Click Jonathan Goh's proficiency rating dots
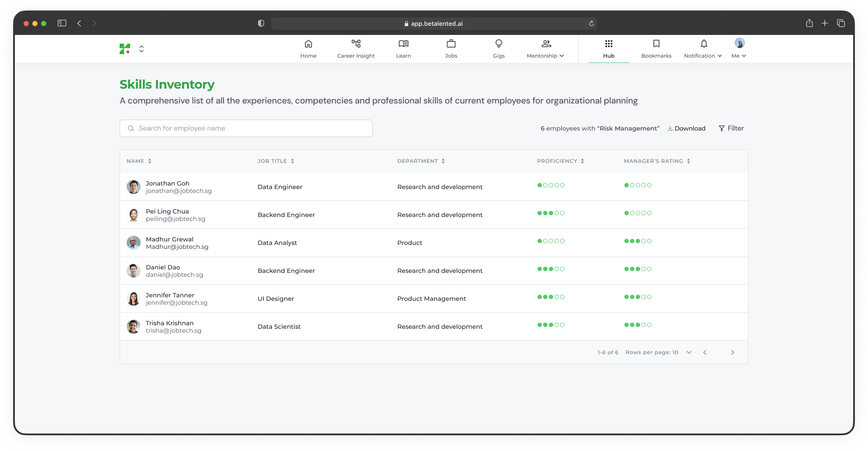The image size is (868, 451). [551, 185]
